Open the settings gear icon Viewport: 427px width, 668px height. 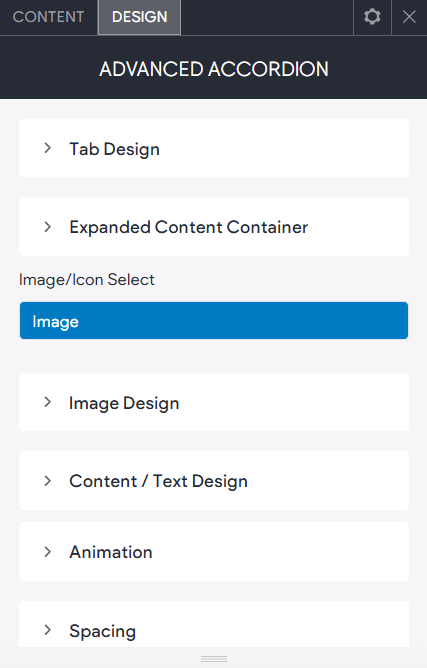click(372, 17)
